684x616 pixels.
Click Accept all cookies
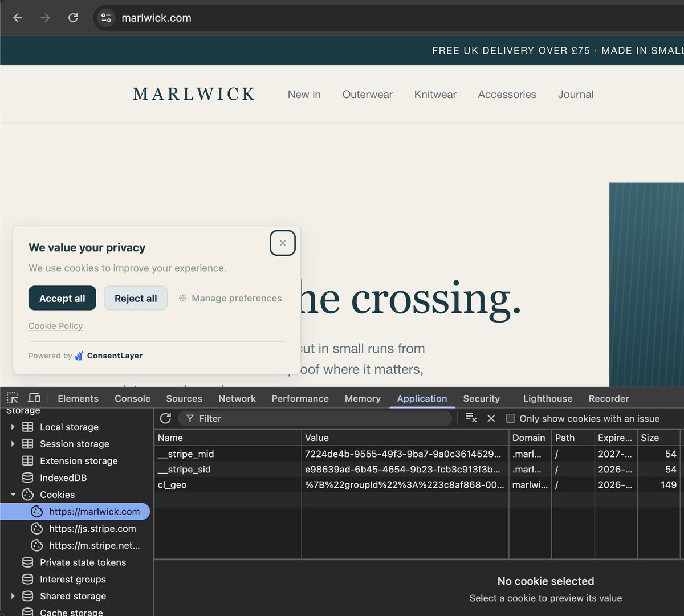point(62,299)
